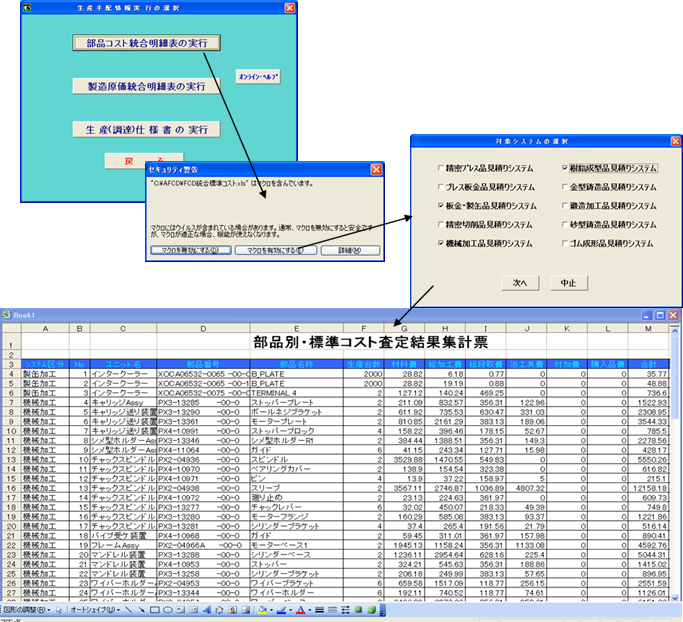Insert a horizontal text box
The image size is (683, 622).
point(181,610)
